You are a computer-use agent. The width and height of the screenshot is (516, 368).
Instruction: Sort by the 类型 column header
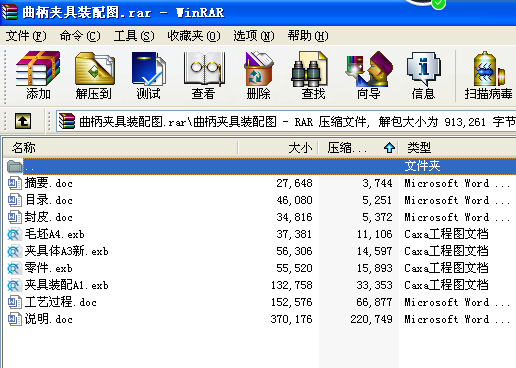(x=457, y=148)
